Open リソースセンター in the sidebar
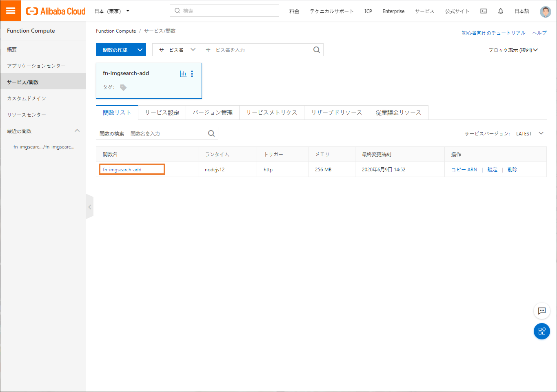This screenshot has height=392, width=557. coord(43,115)
